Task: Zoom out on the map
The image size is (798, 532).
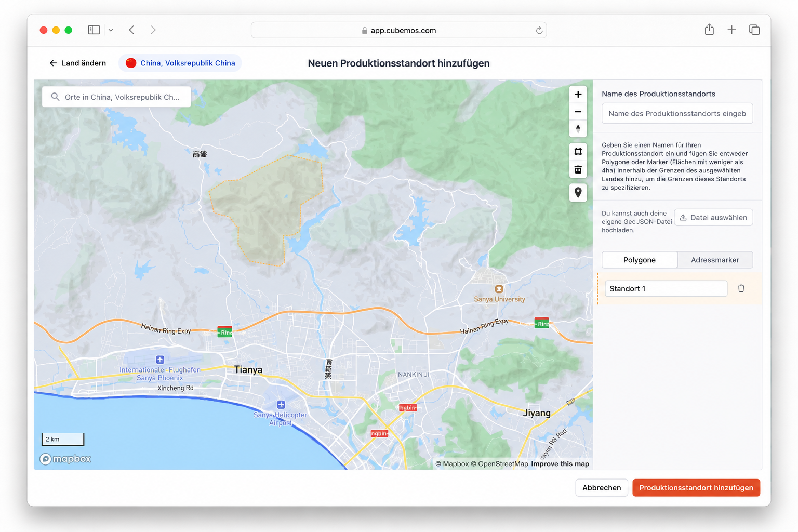Action: pyautogui.click(x=578, y=111)
